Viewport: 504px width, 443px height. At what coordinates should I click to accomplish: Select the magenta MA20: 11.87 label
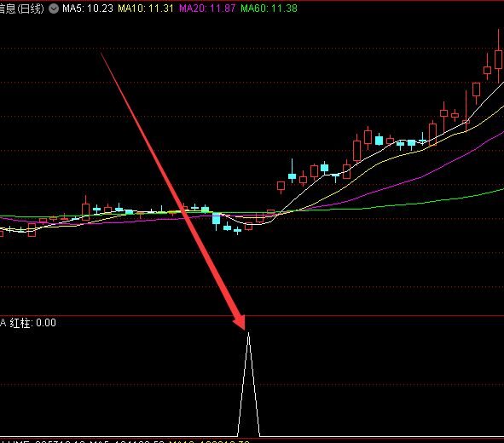click(207, 9)
